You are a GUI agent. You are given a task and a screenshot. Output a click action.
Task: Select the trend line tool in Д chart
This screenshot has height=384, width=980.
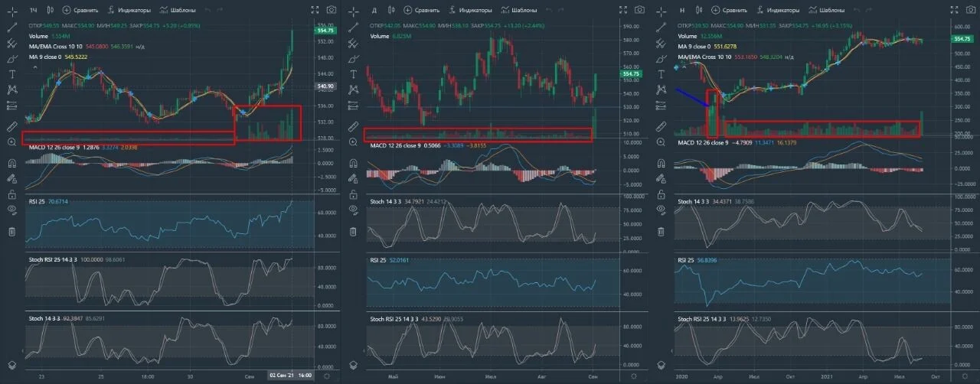(354, 27)
